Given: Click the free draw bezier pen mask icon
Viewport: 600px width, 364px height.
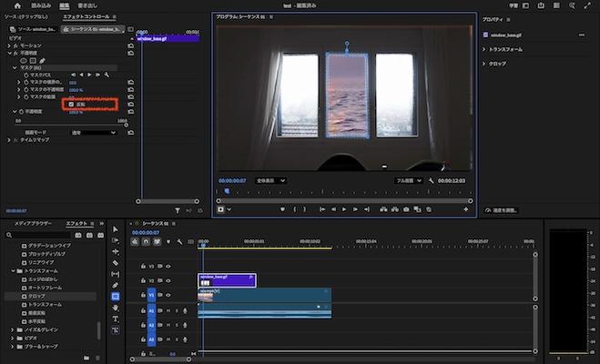Looking at the screenshot, I should 43,60.
